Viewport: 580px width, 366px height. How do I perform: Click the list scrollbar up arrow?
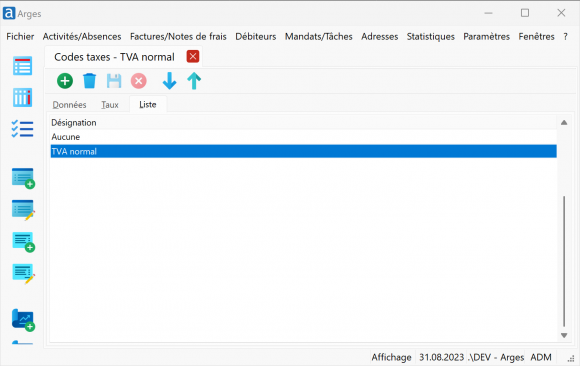pos(564,122)
